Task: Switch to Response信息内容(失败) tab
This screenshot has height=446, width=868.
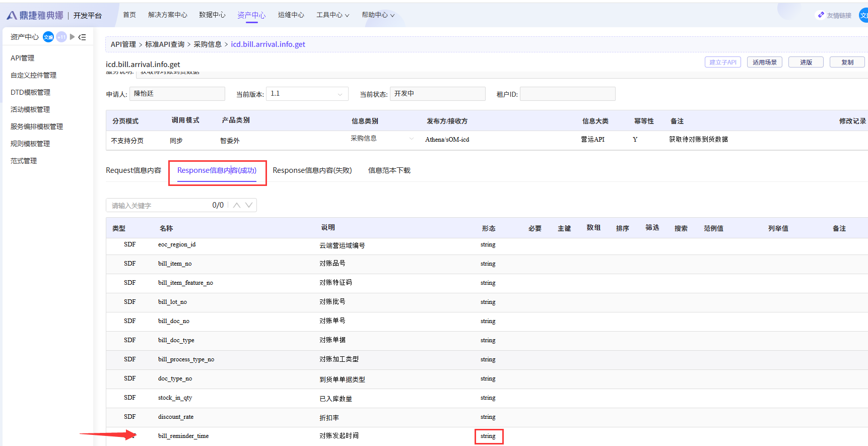Action: point(312,170)
